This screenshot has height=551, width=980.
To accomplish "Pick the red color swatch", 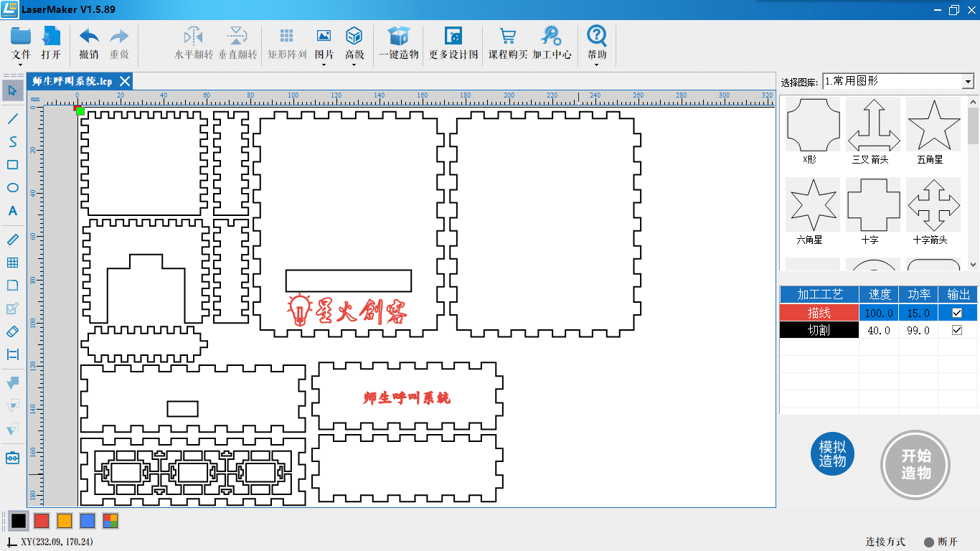I will 42,521.
